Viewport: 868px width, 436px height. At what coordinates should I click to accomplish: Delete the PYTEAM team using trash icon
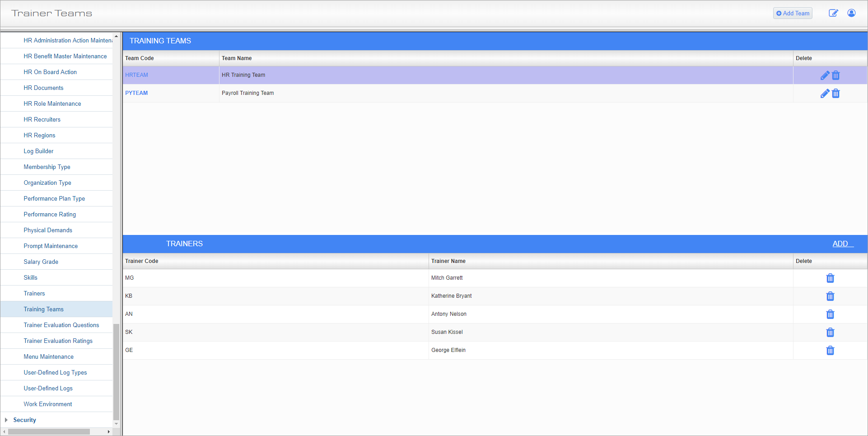click(836, 94)
